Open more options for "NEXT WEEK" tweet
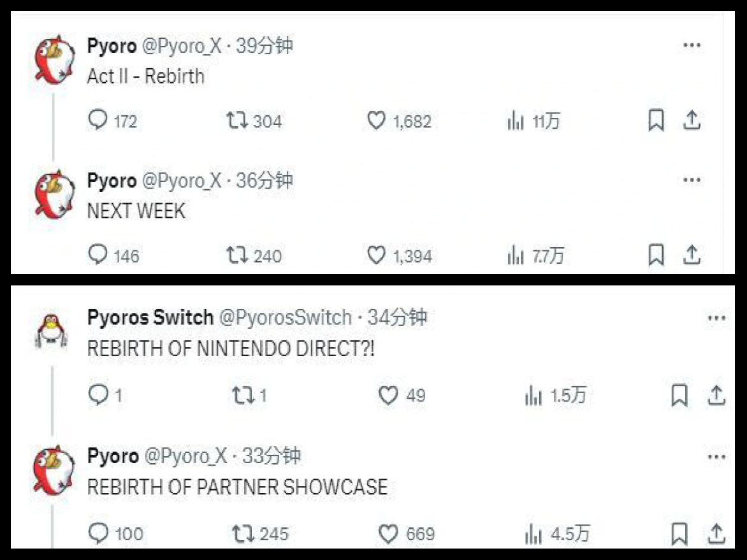This screenshot has width=747, height=560. [692, 180]
